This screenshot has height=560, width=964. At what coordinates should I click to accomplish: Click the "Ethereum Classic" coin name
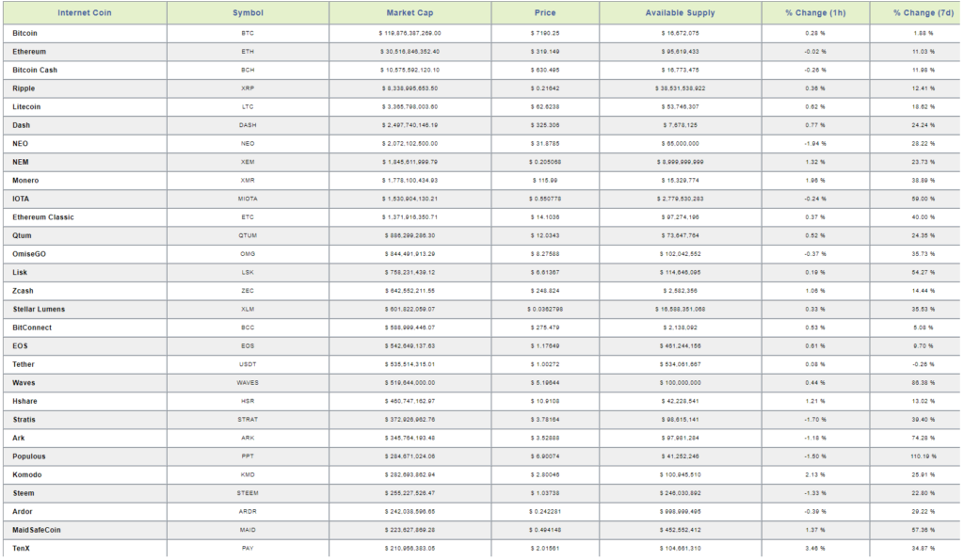[x=43, y=217]
